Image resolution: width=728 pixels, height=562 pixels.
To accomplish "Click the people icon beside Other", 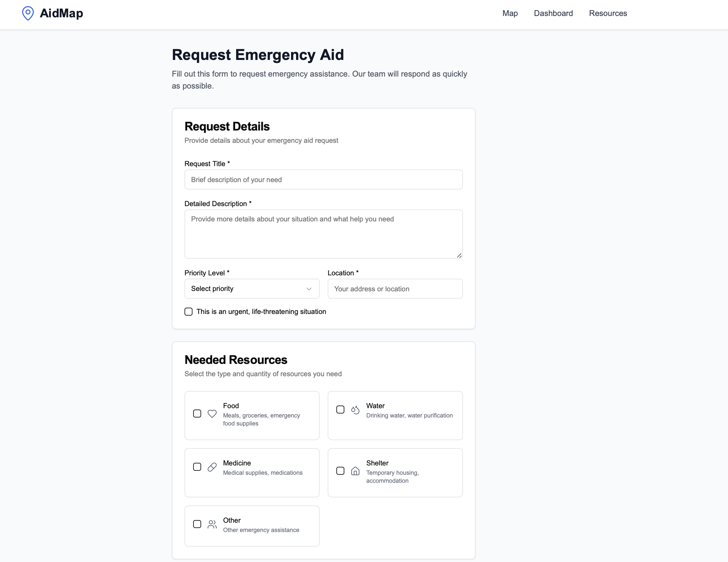I will 212,524.
